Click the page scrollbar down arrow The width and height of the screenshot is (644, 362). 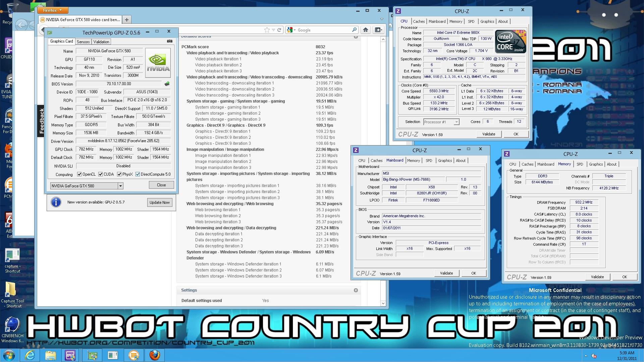click(x=383, y=303)
